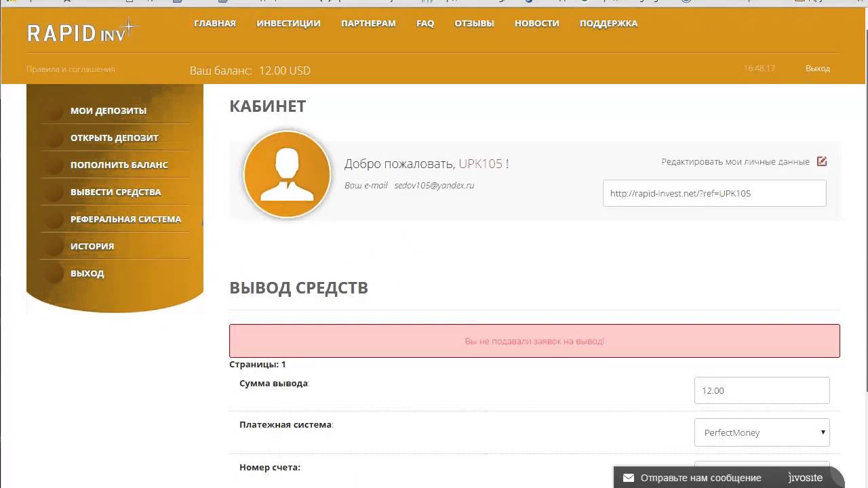The width and height of the screenshot is (868, 488).
Task: Click the edit personal data pencil icon
Action: 822,161
